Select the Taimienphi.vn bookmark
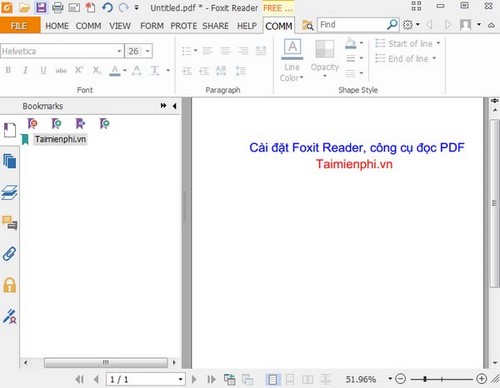The height and width of the screenshot is (388, 500). pos(60,139)
